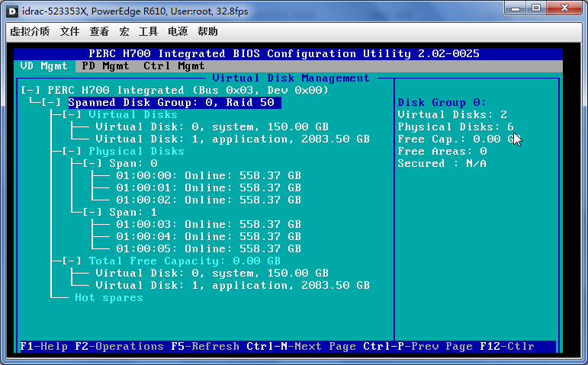Open the 帮助 menu

(207, 31)
